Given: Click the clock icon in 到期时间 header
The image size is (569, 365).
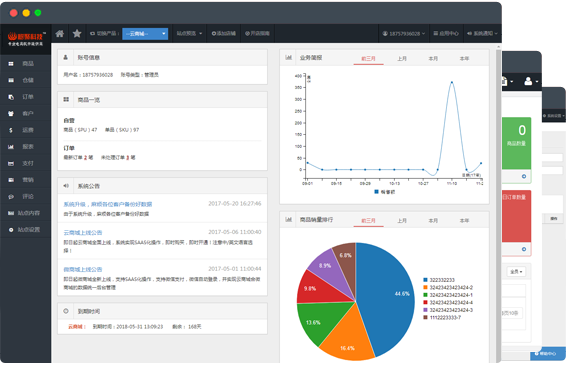Looking at the screenshot, I should 66,311.
